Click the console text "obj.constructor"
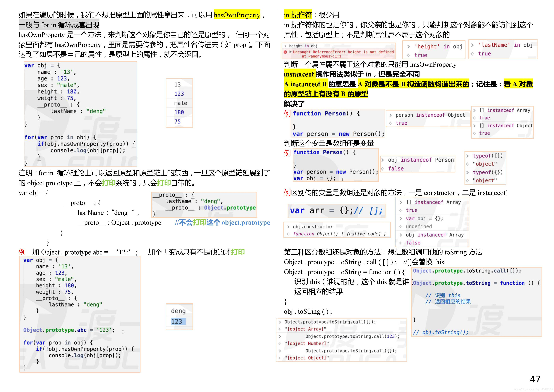Image resolution: width=554 pixels, height=392 pixels. click(x=313, y=227)
